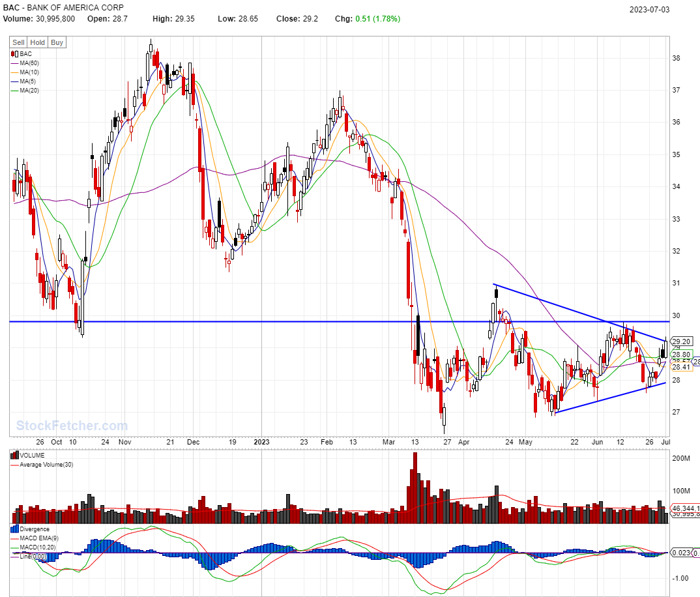
Task: Click the 35 price axis label
Action: [x=677, y=154]
